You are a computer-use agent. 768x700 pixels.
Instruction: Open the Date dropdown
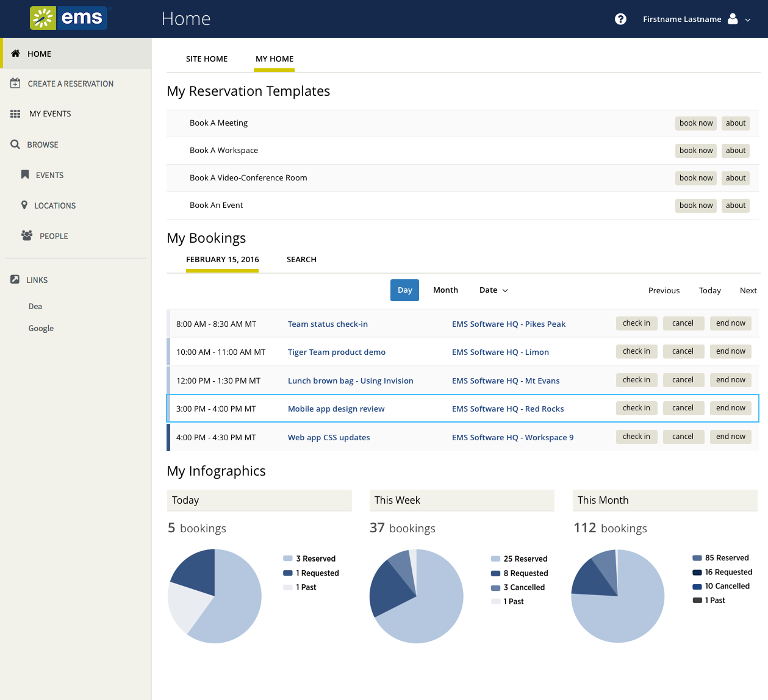493,290
